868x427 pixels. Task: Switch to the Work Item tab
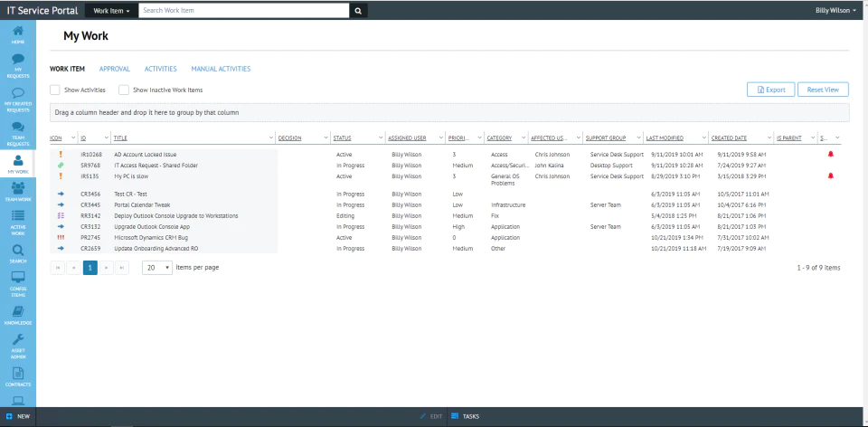tap(67, 70)
